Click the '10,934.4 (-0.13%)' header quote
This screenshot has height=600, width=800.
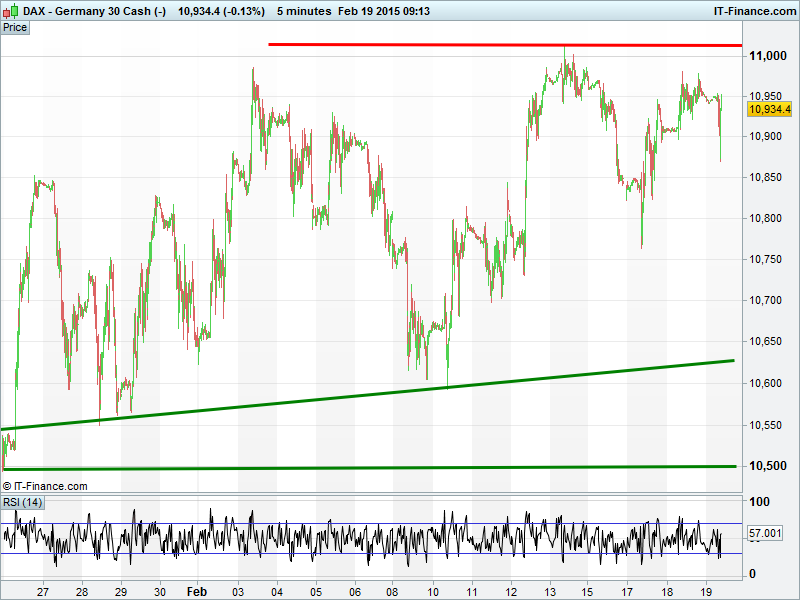(x=221, y=11)
